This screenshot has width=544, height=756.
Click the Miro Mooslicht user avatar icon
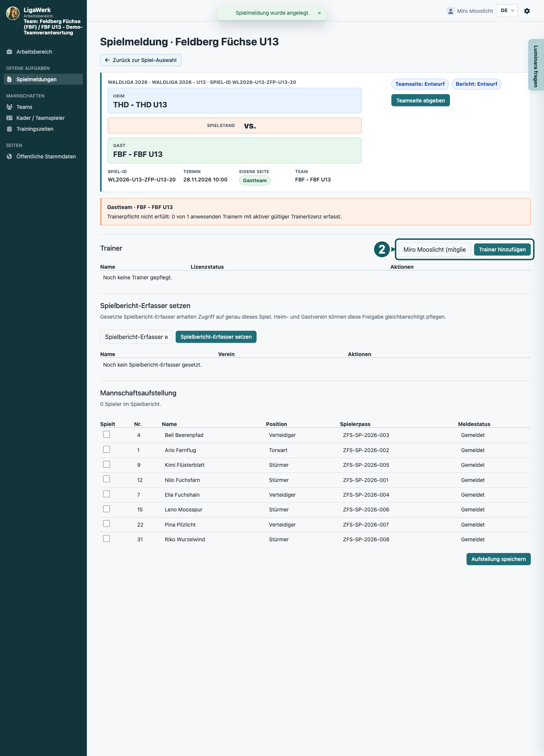tap(450, 11)
